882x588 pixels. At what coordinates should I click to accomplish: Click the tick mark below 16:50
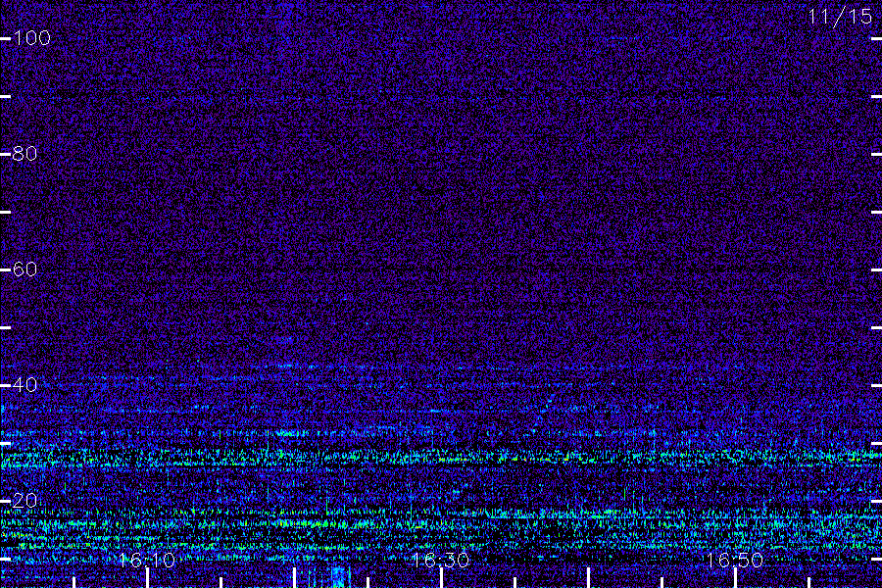(735, 578)
